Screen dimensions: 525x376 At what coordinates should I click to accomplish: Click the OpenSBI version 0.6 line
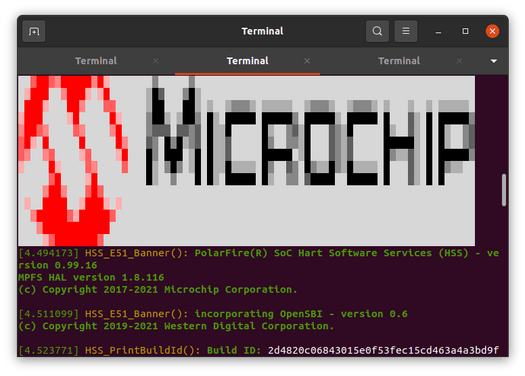(213, 314)
